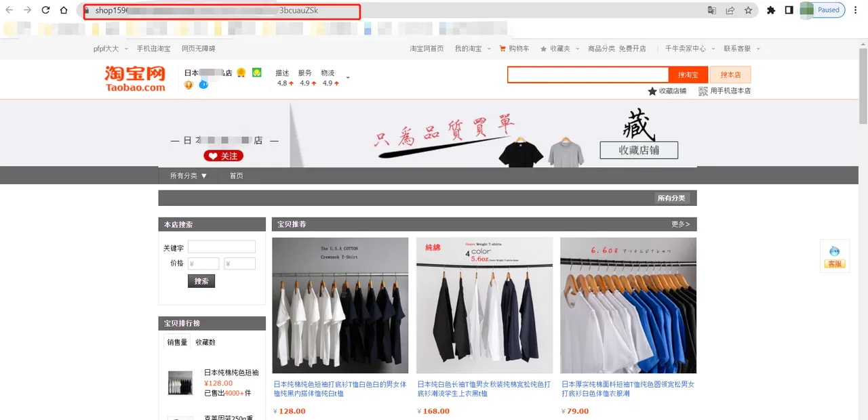Click the QR code icon for 用手机逛本店

703,91
